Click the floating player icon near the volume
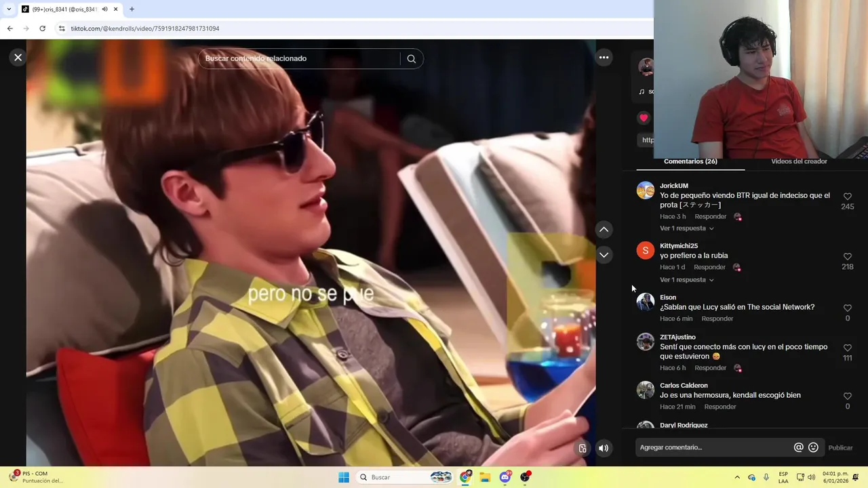 point(583,448)
